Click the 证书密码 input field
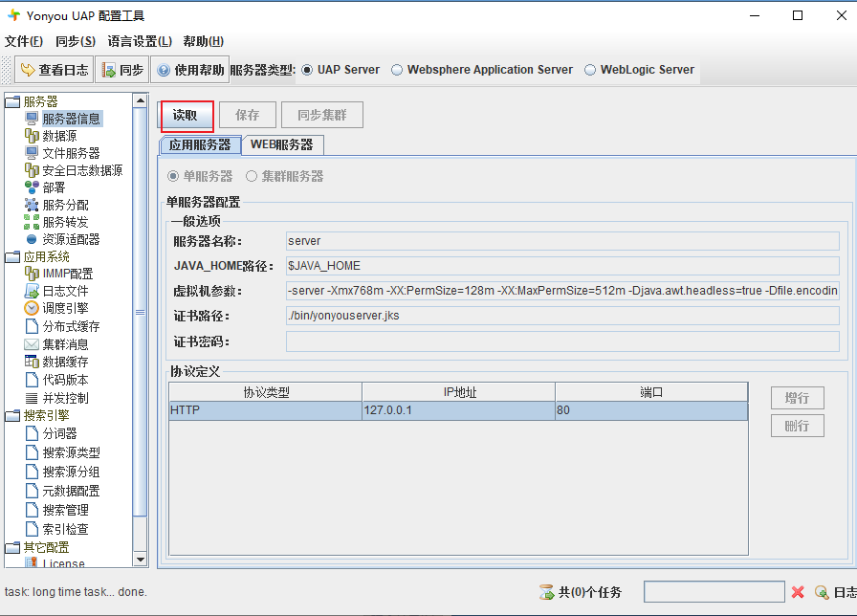This screenshot has height=616, width=857. [562, 341]
